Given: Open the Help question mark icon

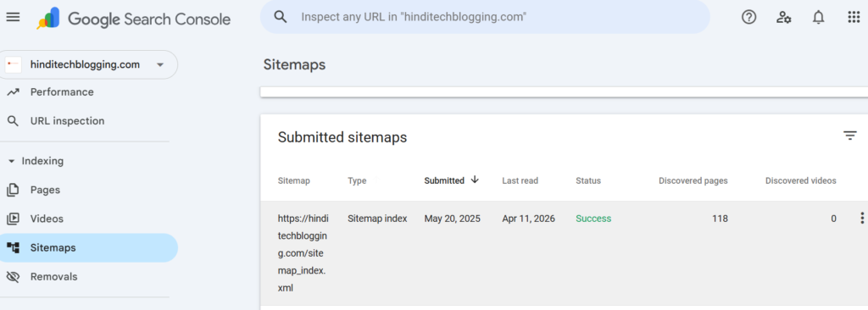Looking at the screenshot, I should (749, 17).
